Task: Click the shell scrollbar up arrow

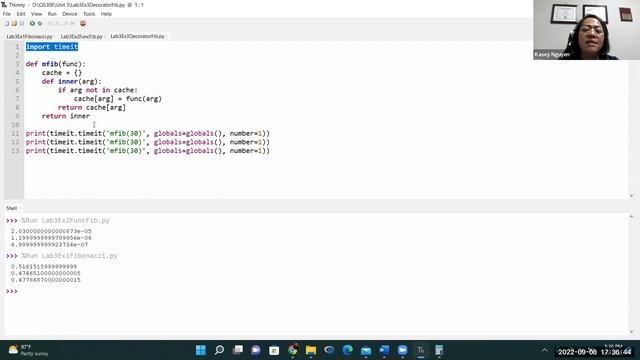Action: [x=631, y=216]
